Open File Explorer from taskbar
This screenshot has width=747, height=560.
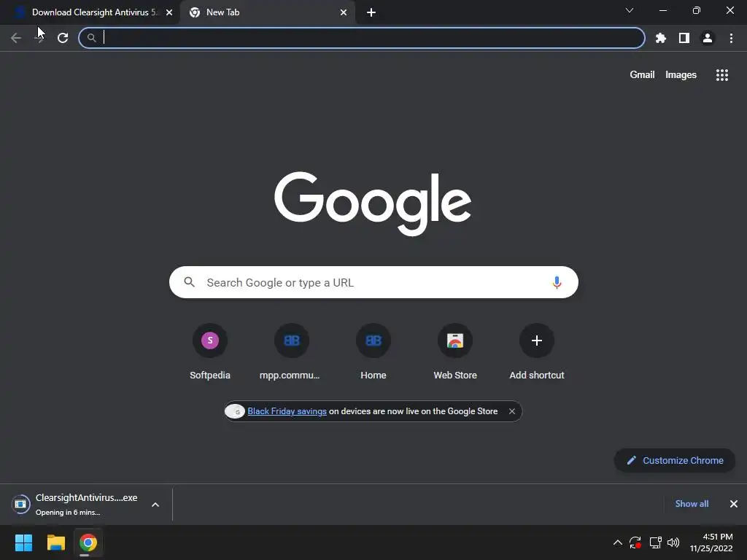[x=55, y=542]
